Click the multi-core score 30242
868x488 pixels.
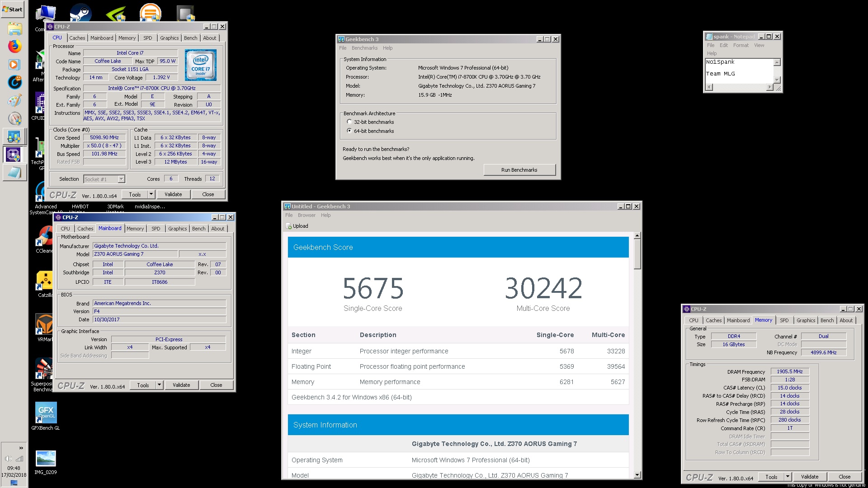(x=543, y=288)
